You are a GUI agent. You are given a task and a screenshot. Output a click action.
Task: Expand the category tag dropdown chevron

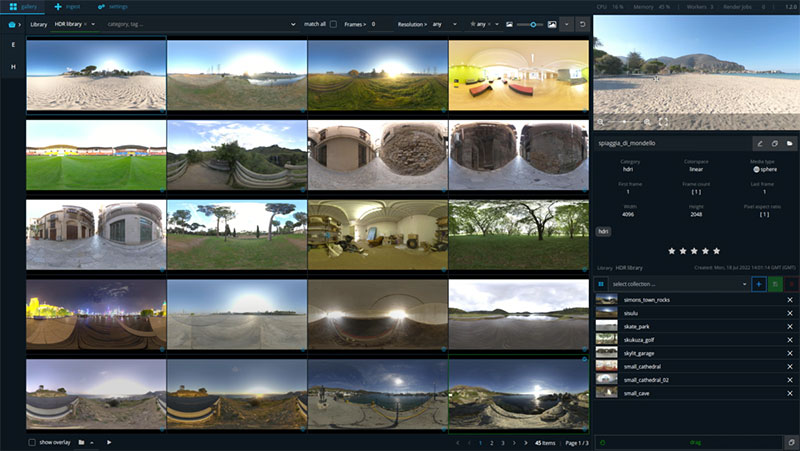293,24
